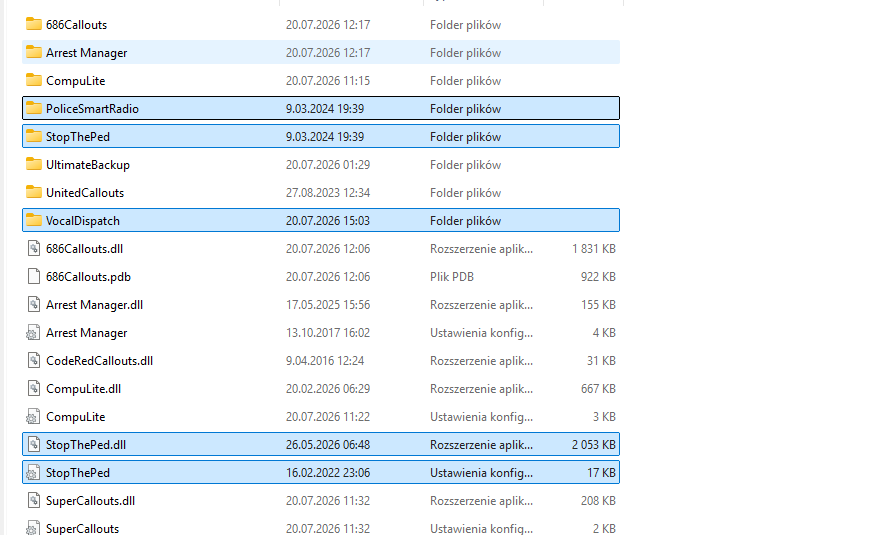This screenshot has width=875, height=535.
Task: Click the 686Callouts.pdb file icon
Action: coord(33,276)
